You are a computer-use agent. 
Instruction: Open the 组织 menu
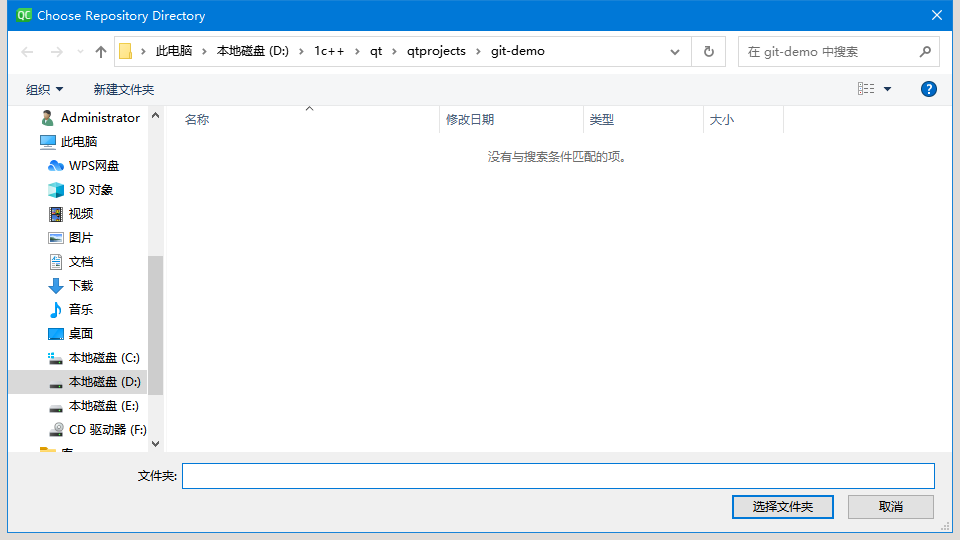coord(44,89)
